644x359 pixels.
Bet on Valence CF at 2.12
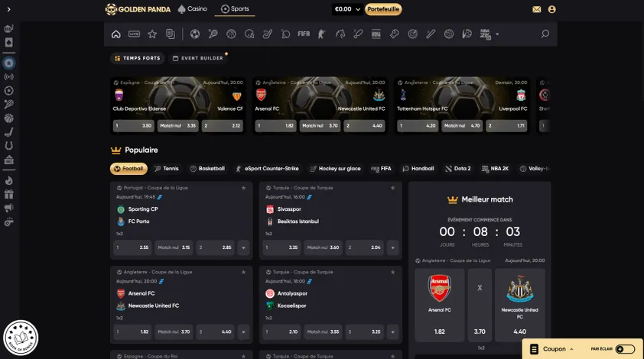coord(223,125)
